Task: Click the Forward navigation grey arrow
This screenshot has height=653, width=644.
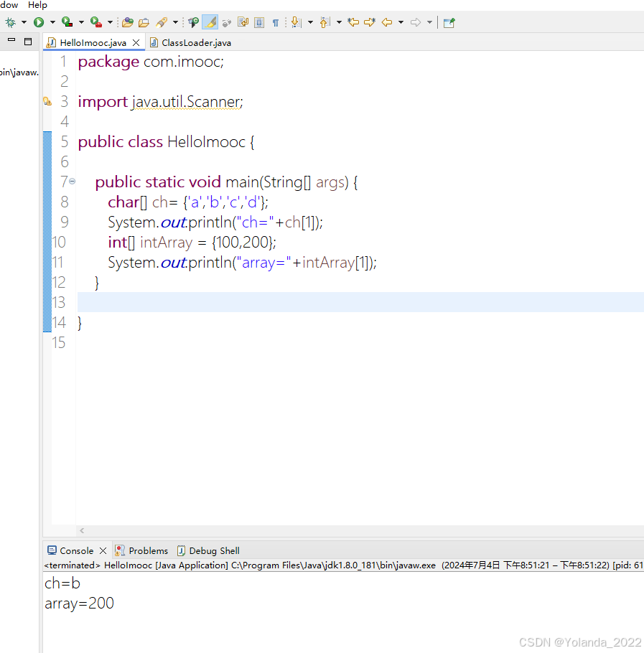Action: 416,22
